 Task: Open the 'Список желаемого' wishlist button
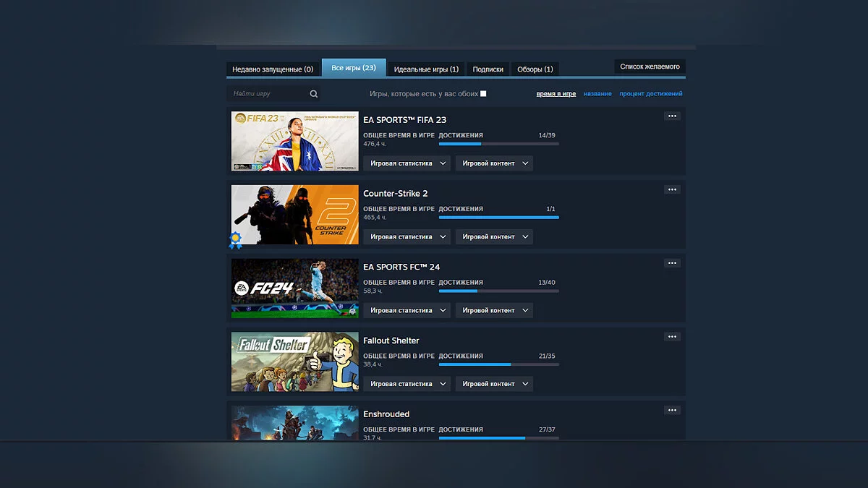(x=650, y=66)
